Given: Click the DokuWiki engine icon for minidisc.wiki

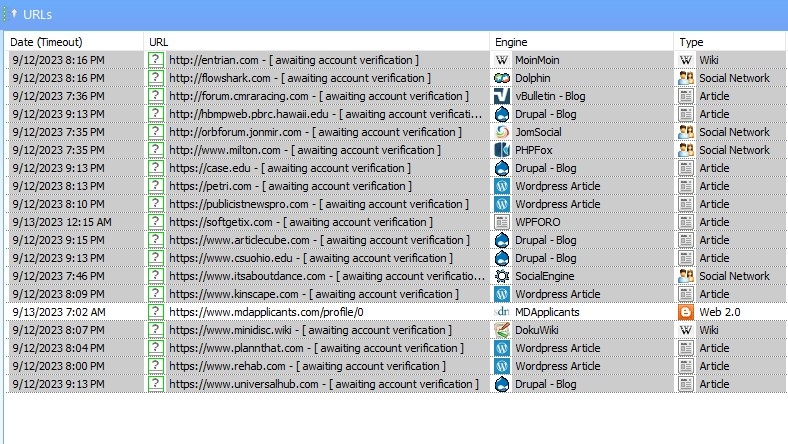Looking at the screenshot, I should coord(502,330).
